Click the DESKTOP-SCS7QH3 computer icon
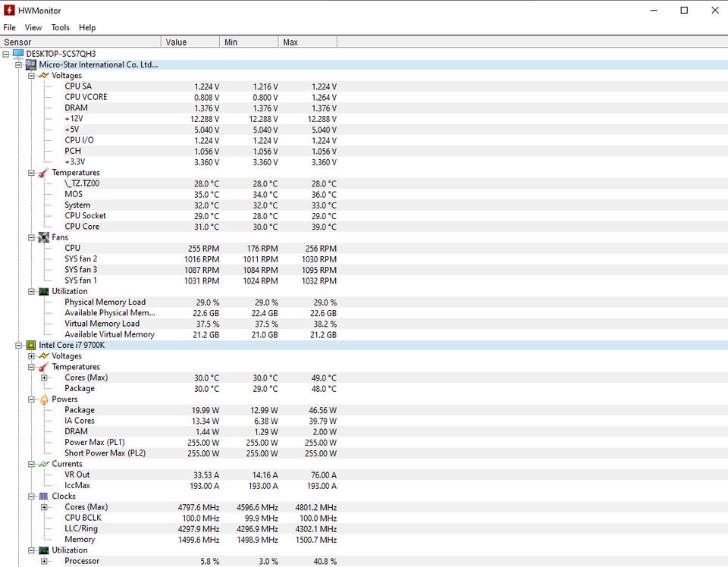The width and height of the screenshot is (728, 567). tap(18, 54)
